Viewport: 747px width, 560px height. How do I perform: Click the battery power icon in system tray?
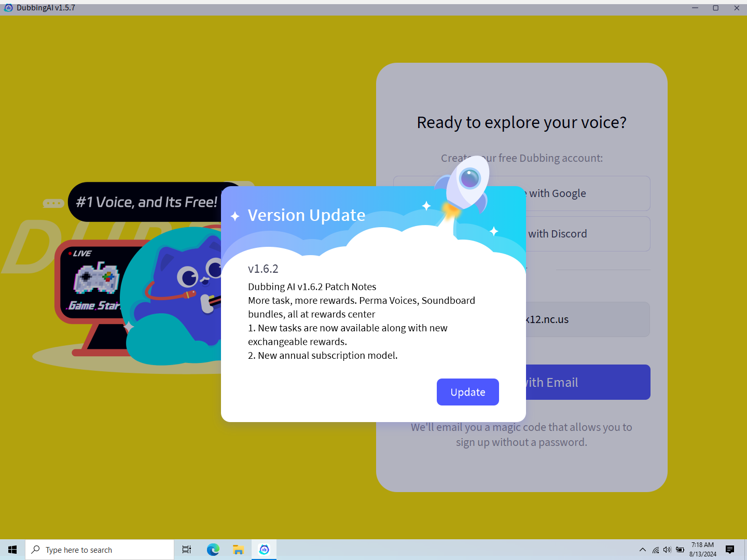click(680, 550)
